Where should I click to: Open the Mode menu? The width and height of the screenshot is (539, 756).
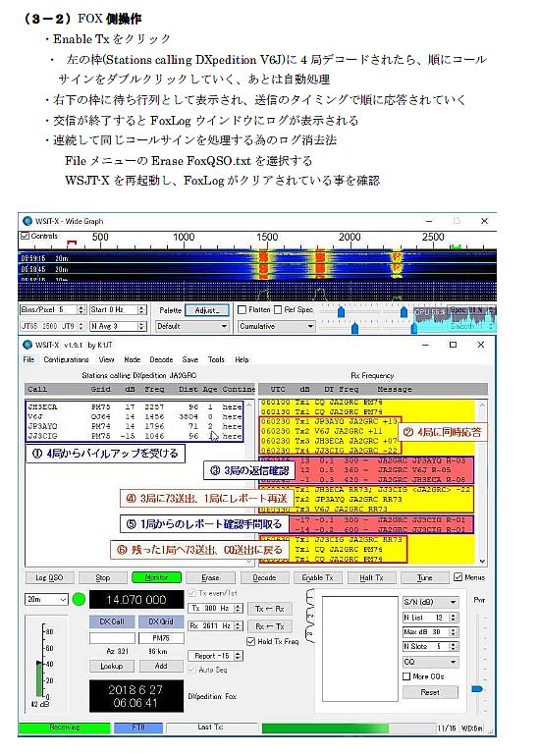133,359
